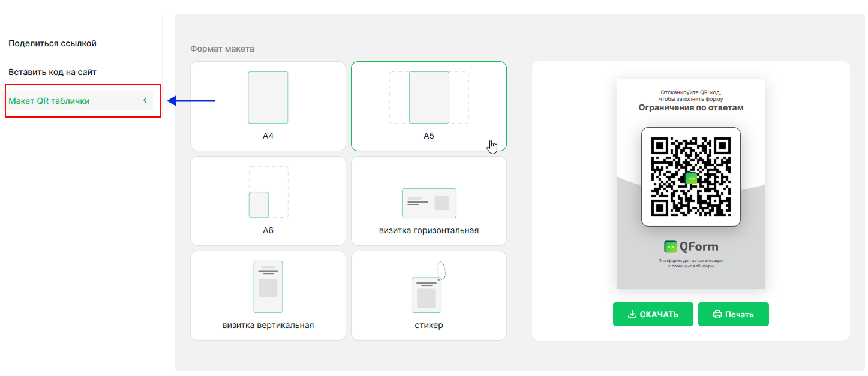This screenshot has height=376, width=868.
Task: Choose the A6 layout format card
Action: pyautogui.click(x=268, y=201)
